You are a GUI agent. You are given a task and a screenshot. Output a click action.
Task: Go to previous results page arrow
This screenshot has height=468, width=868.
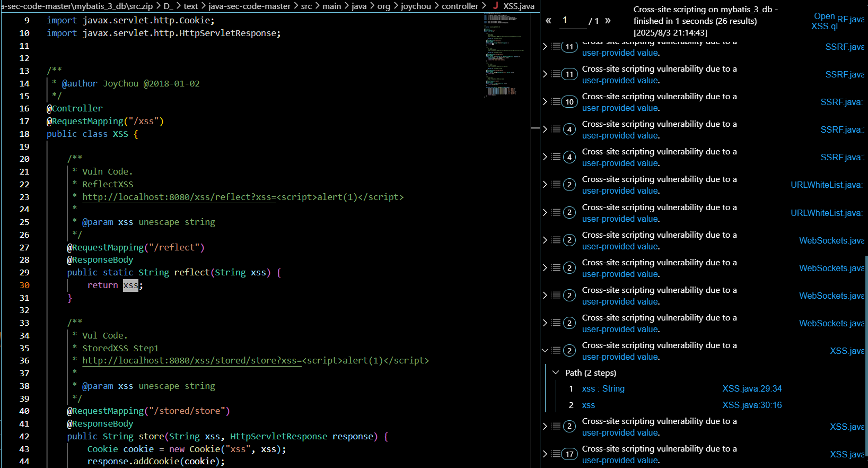[549, 21]
